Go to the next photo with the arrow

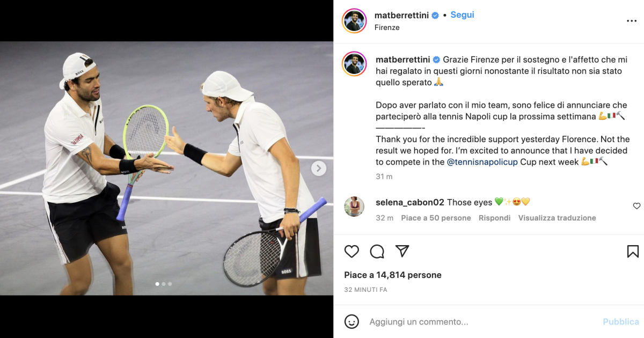click(319, 168)
